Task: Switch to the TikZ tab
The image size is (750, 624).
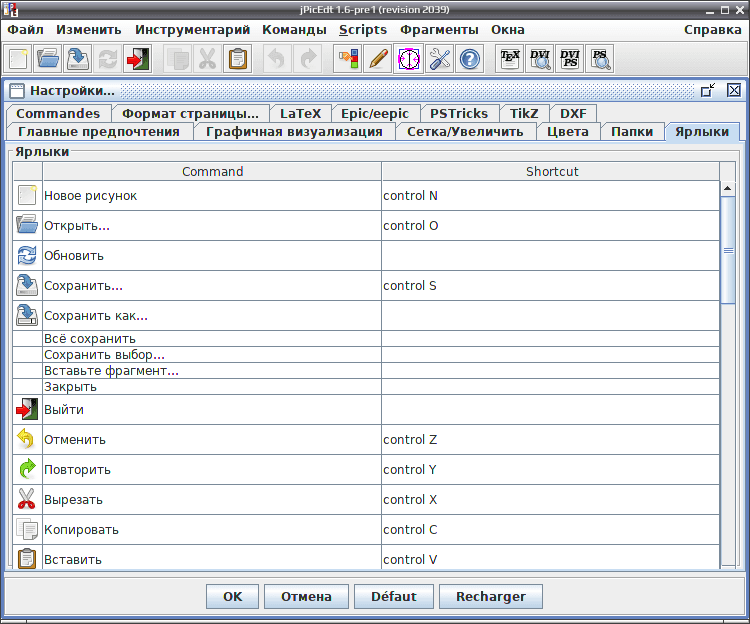Action: point(524,113)
